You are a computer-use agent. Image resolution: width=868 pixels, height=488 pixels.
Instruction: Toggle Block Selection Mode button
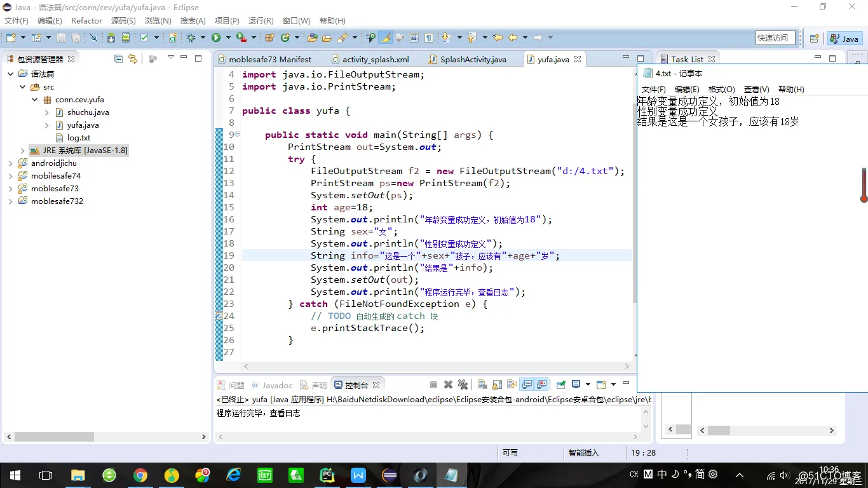click(414, 37)
